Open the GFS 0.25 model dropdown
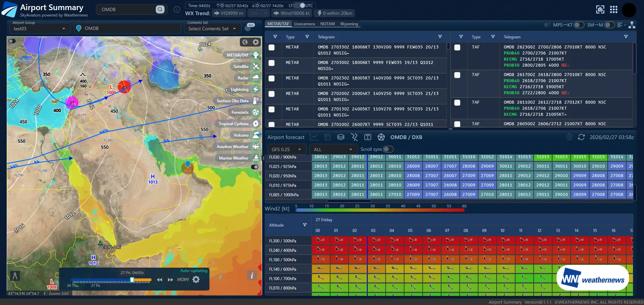The height and width of the screenshot is (305, 644). (286, 149)
